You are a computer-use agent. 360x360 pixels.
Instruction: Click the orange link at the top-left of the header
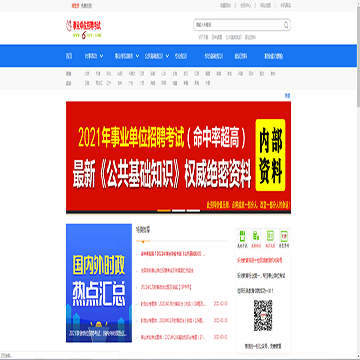[75, 5]
